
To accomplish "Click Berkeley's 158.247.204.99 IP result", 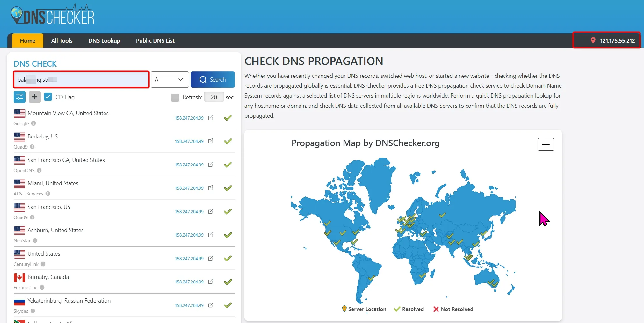I will [189, 141].
